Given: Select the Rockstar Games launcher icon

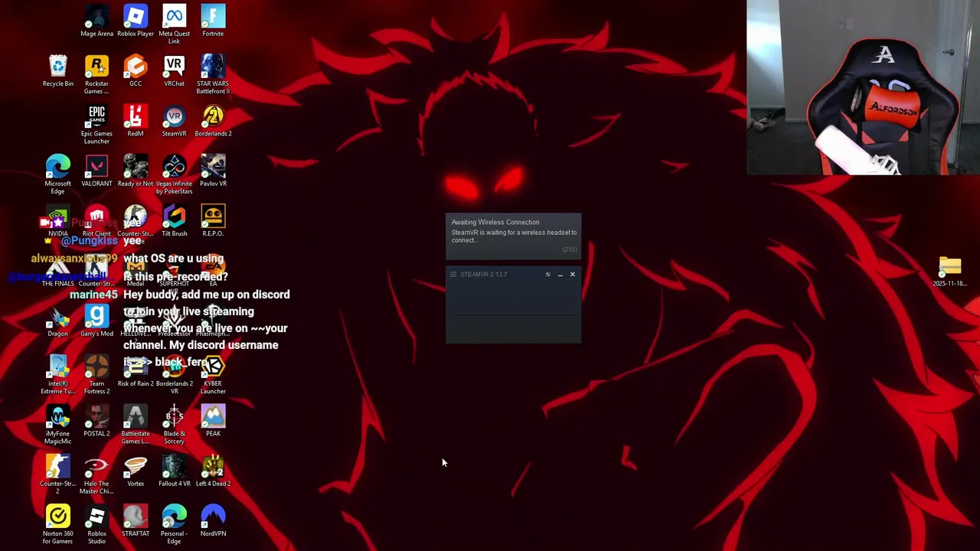Looking at the screenshot, I should point(96,75).
